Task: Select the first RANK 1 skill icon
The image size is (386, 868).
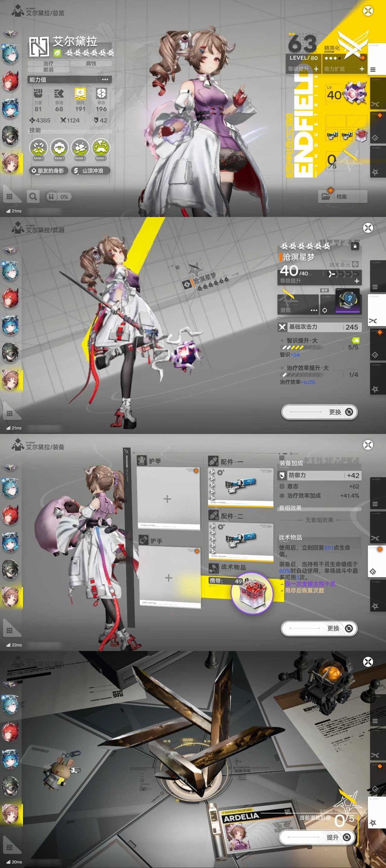Action: [x=38, y=148]
